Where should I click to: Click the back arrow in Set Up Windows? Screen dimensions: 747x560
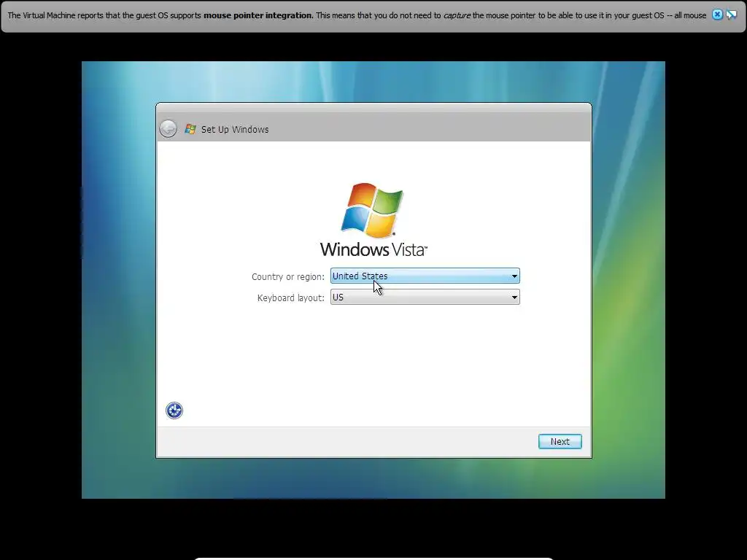coord(169,128)
